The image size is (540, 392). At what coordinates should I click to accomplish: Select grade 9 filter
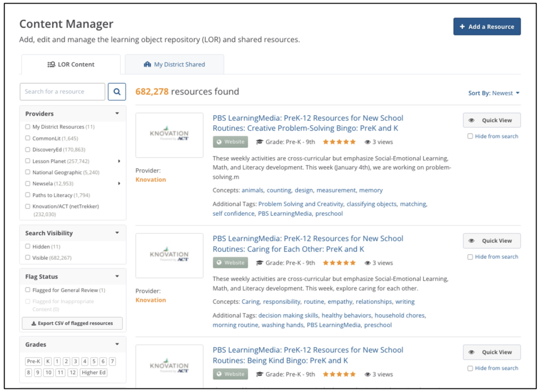tap(38, 372)
